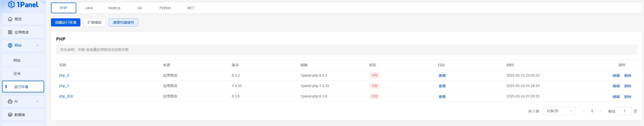This screenshot has width=644, height=126.
Task: Click the next page arrow
Action: [600, 111]
